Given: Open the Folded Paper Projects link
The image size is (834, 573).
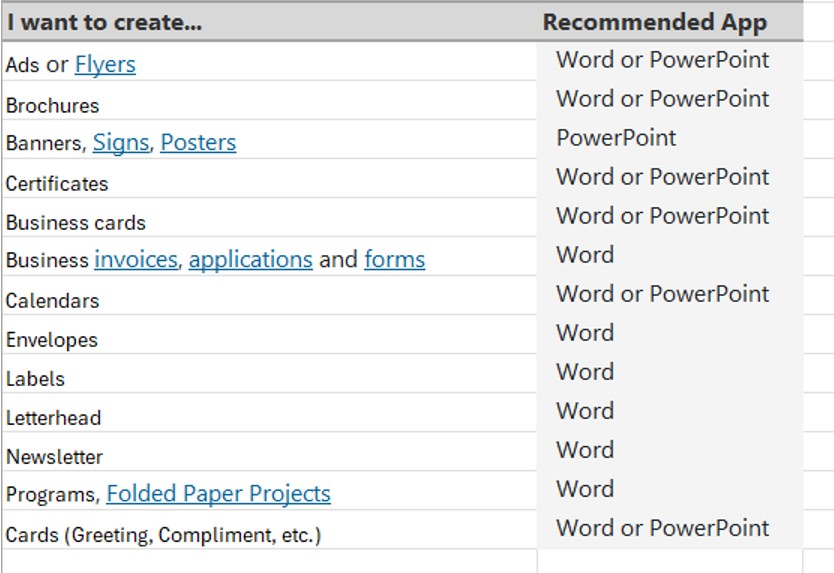Looking at the screenshot, I should click(219, 493).
